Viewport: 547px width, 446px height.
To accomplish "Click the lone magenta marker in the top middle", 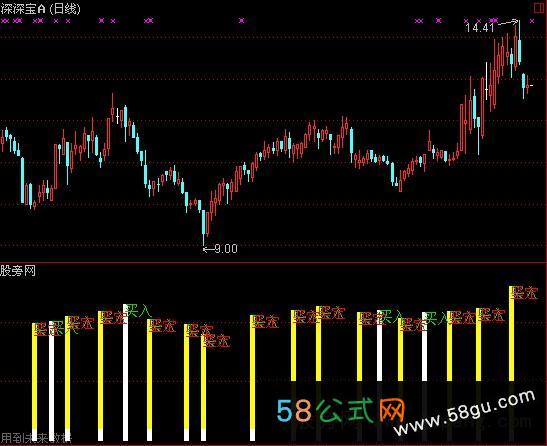I will tap(242, 21).
